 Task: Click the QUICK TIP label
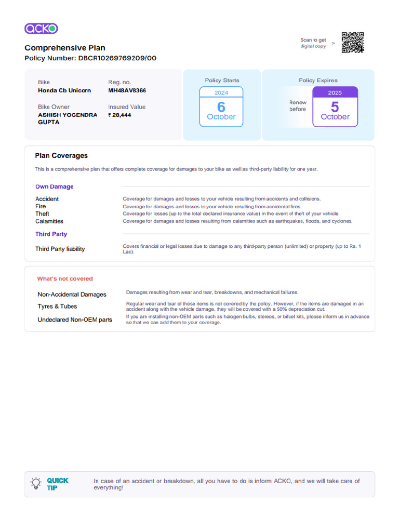[x=57, y=484]
